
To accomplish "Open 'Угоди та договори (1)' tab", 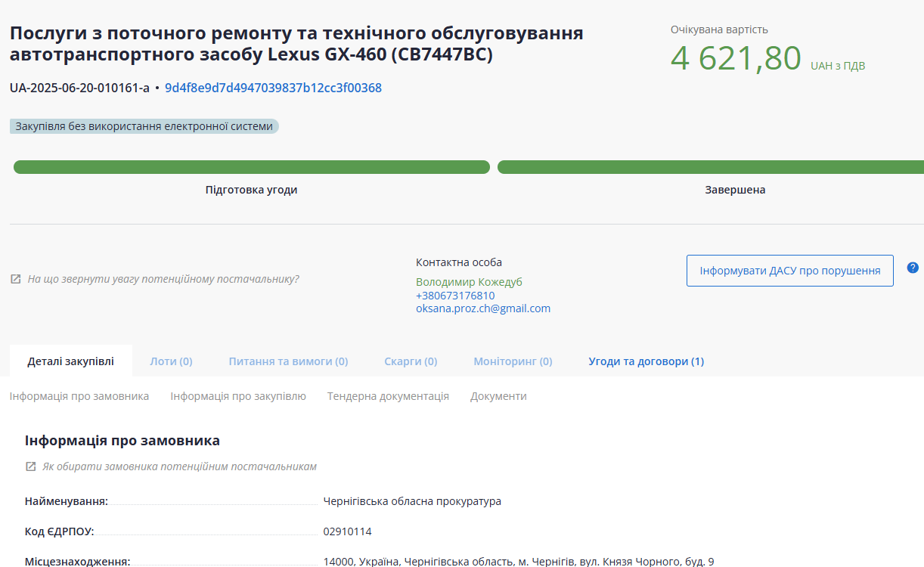I will (646, 361).
